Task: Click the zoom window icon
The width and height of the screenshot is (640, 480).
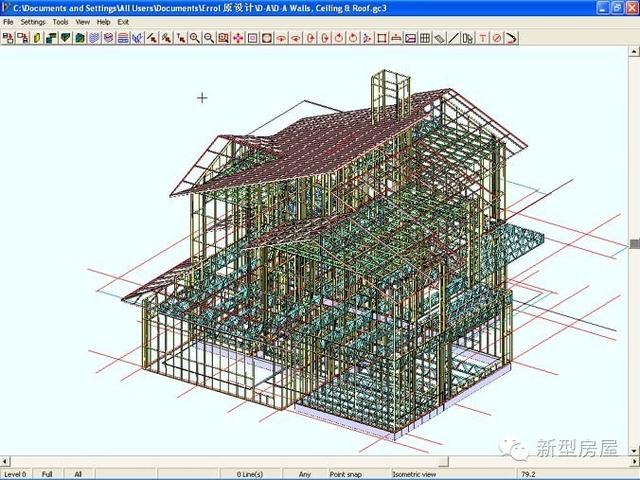Action: [223, 38]
